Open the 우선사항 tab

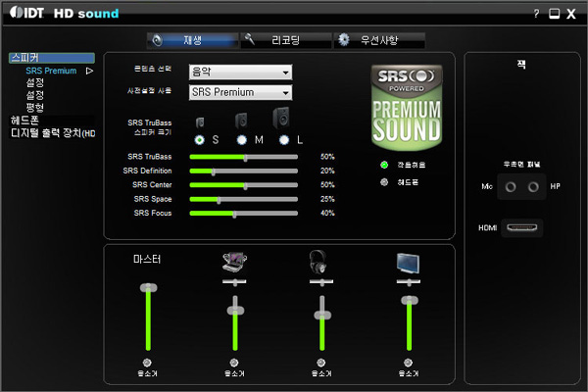pos(379,40)
